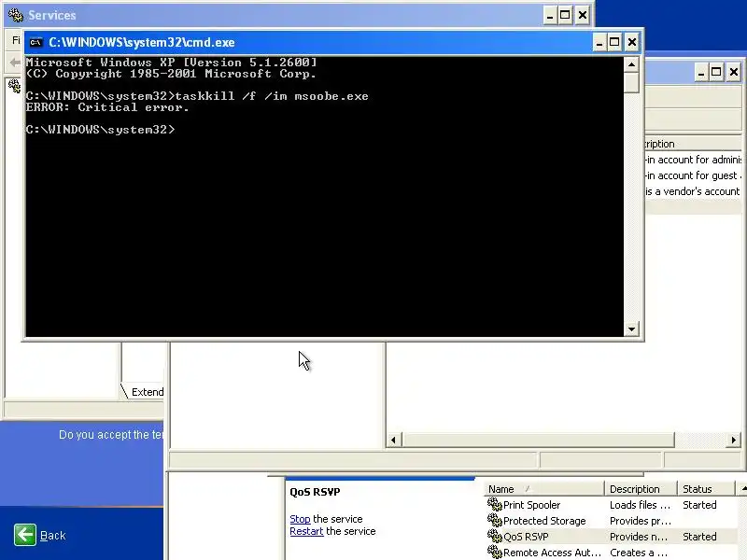
Task: Click the cmd.exe title bar icon
Action: (35, 42)
